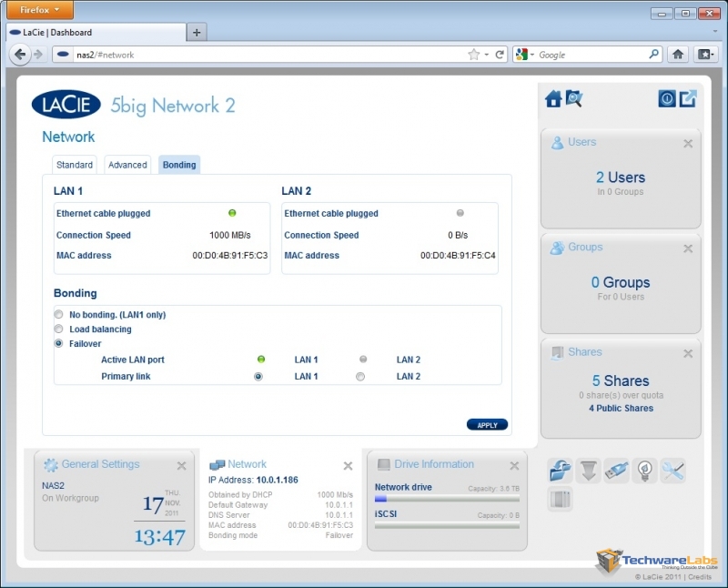Bookmark this page with the star icon
This screenshot has width=728, height=588.
coord(473,55)
